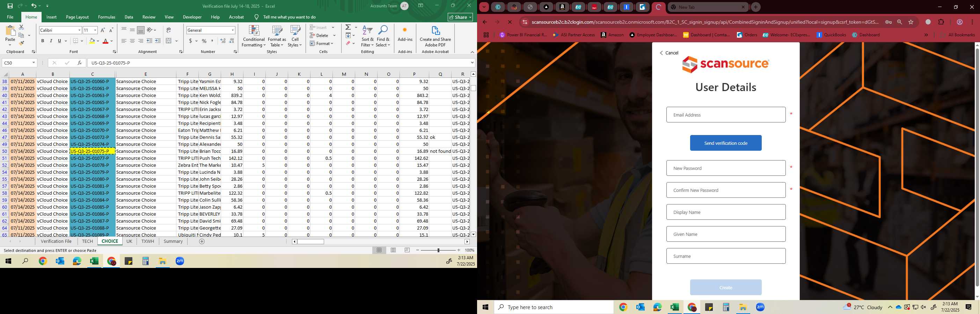Image resolution: width=980 pixels, height=314 pixels.
Task: Click the Increase Indent icon
Action: point(158,41)
